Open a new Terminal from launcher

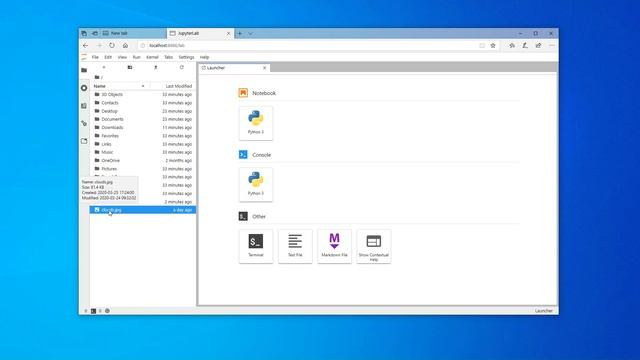coord(256,246)
